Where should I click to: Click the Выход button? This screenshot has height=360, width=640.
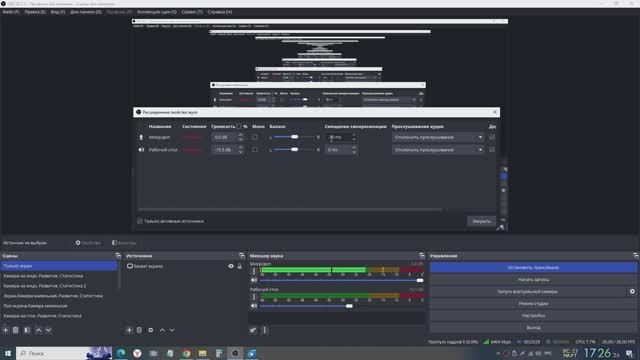[x=533, y=327]
